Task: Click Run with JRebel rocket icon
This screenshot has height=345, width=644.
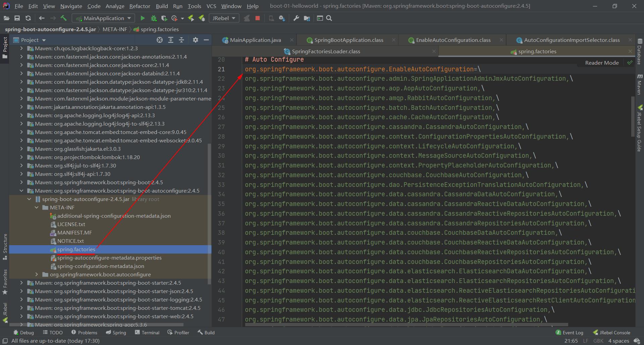Action: point(191,18)
